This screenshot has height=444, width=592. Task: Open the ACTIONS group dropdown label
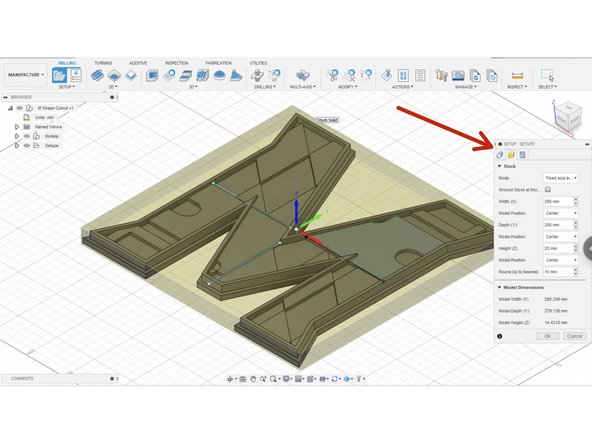click(x=402, y=87)
